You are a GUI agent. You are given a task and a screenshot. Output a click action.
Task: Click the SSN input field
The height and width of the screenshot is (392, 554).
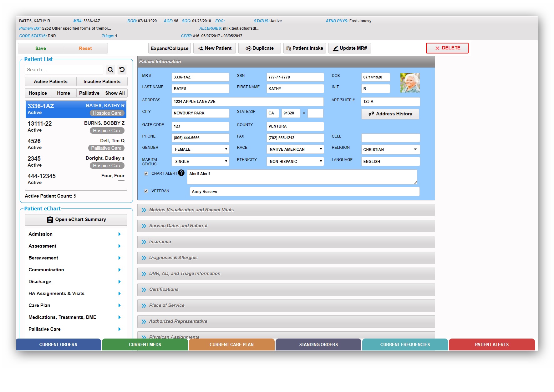pyautogui.click(x=295, y=77)
